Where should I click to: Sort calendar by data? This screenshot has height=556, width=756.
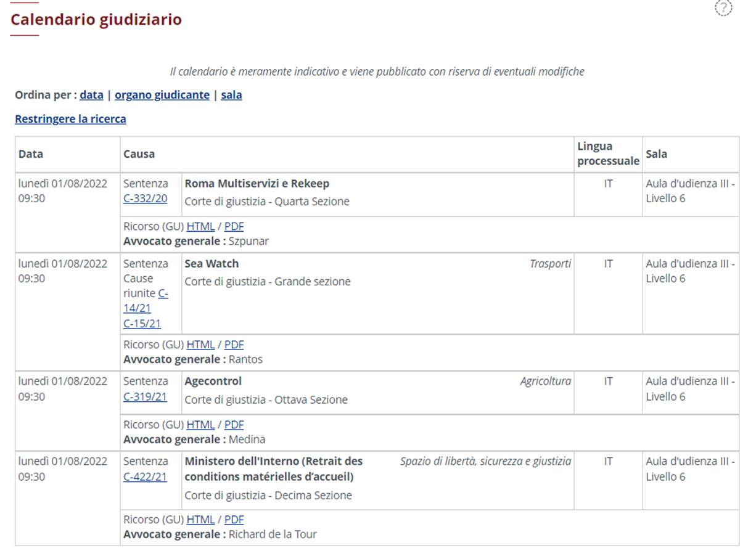pyautogui.click(x=91, y=95)
